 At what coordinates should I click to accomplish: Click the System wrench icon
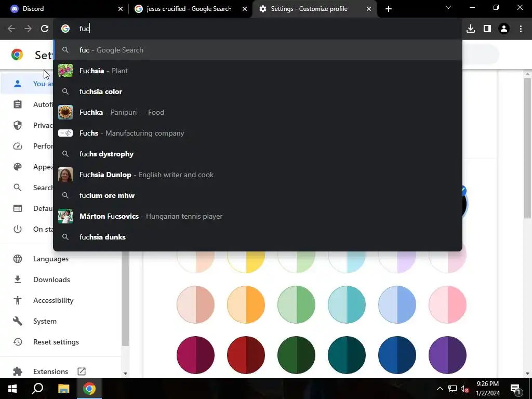(18, 321)
